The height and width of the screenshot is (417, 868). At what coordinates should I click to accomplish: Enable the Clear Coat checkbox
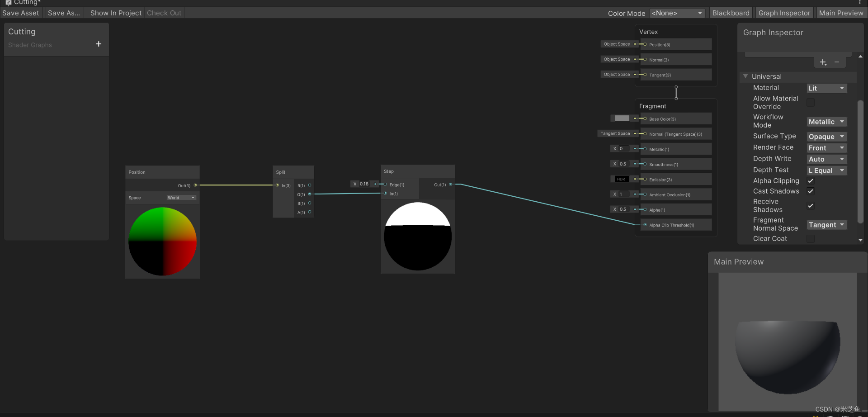click(811, 239)
